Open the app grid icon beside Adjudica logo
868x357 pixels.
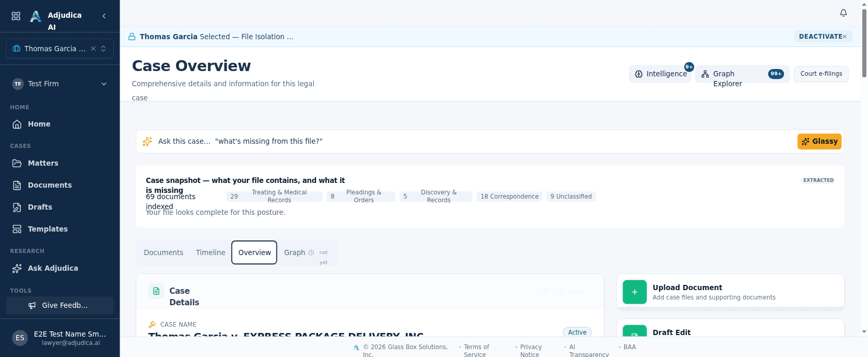point(16,16)
